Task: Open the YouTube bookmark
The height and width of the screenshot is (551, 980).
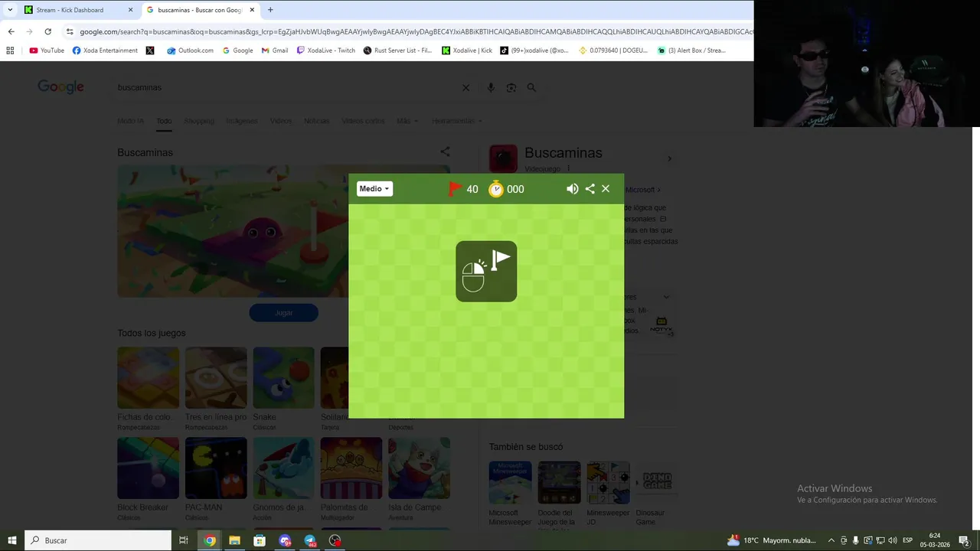Action: 47,51
